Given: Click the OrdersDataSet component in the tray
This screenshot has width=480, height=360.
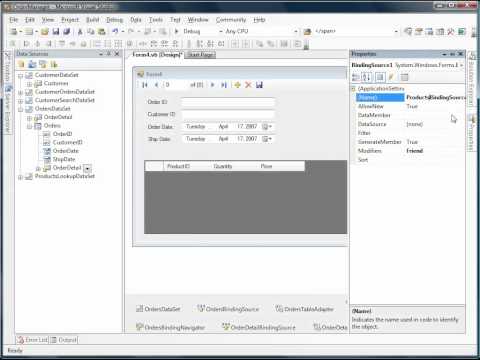Looking at the screenshot, I should pos(158,309).
